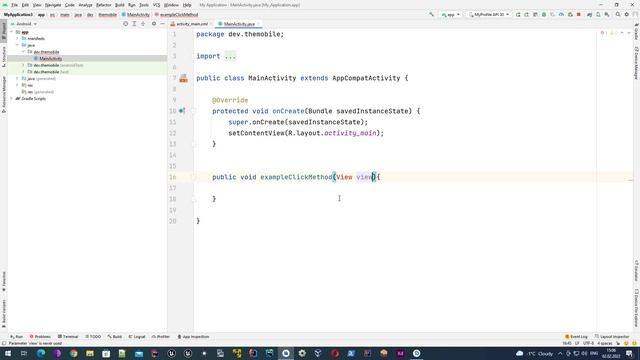
Task: Click Expand All in Project panel header
Action: click(x=134, y=24)
